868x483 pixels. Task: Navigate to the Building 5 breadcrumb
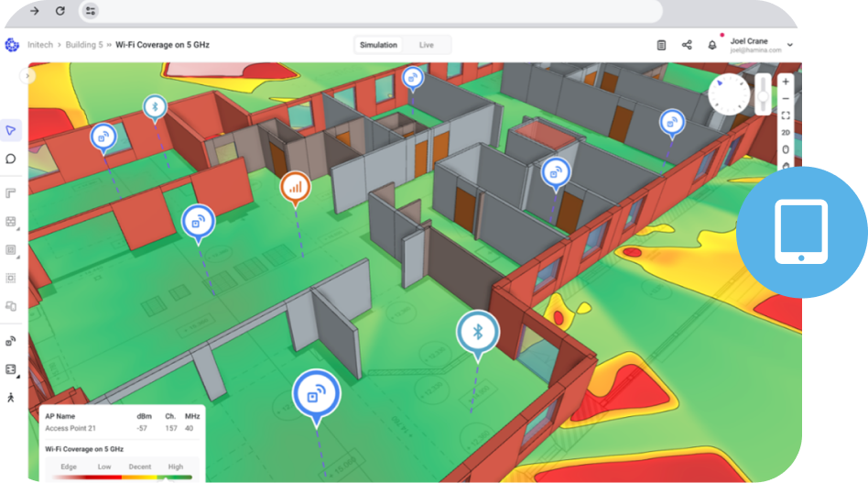84,45
